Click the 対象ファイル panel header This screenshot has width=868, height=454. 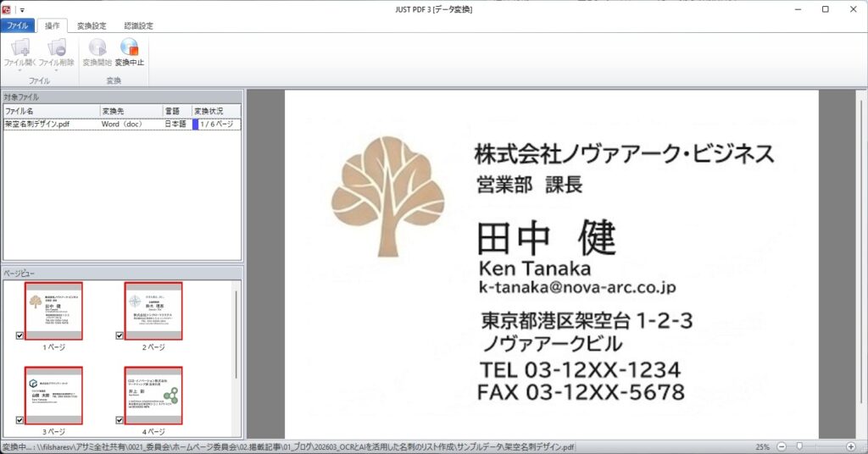[122, 97]
